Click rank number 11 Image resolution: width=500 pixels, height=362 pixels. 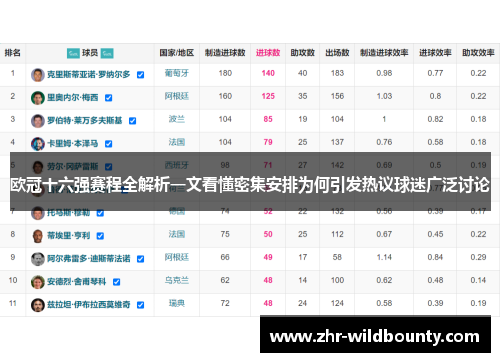[x=13, y=303]
